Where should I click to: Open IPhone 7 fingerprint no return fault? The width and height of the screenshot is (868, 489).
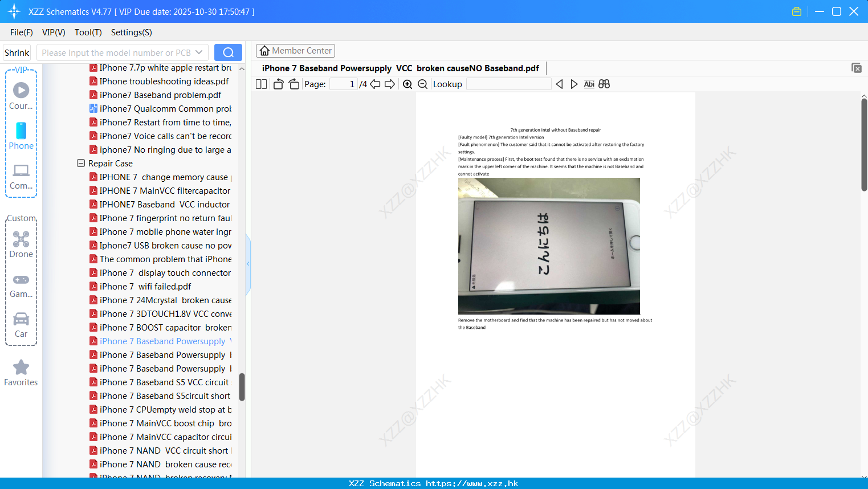coord(161,218)
